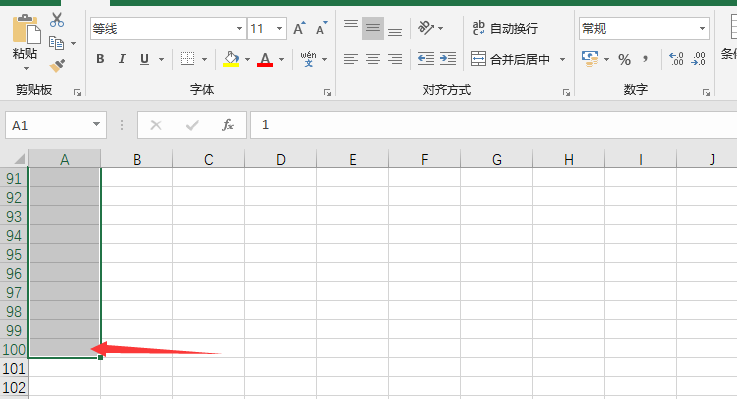Toggle italic formatting
737x399 pixels.
tap(122, 59)
